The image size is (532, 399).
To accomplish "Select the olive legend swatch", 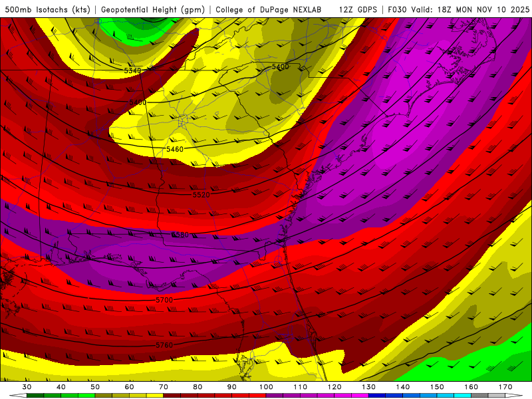I will [x=104, y=396].
